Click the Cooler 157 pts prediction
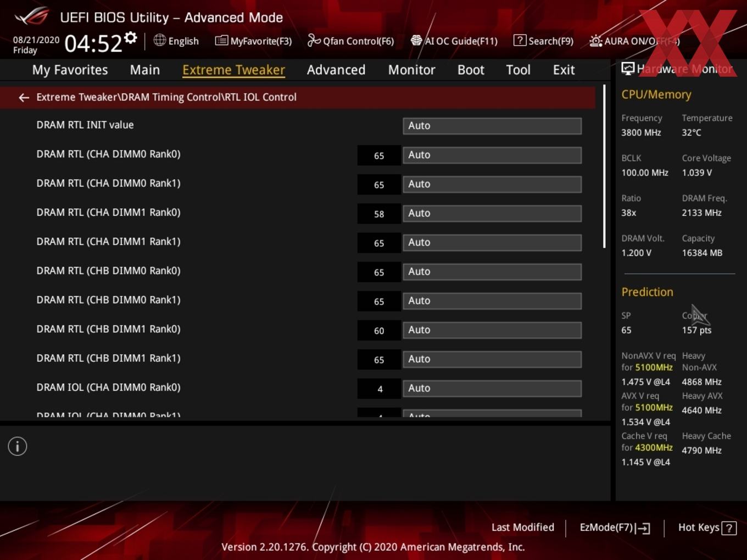Viewport: 747px width, 560px height. click(x=696, y=330)
